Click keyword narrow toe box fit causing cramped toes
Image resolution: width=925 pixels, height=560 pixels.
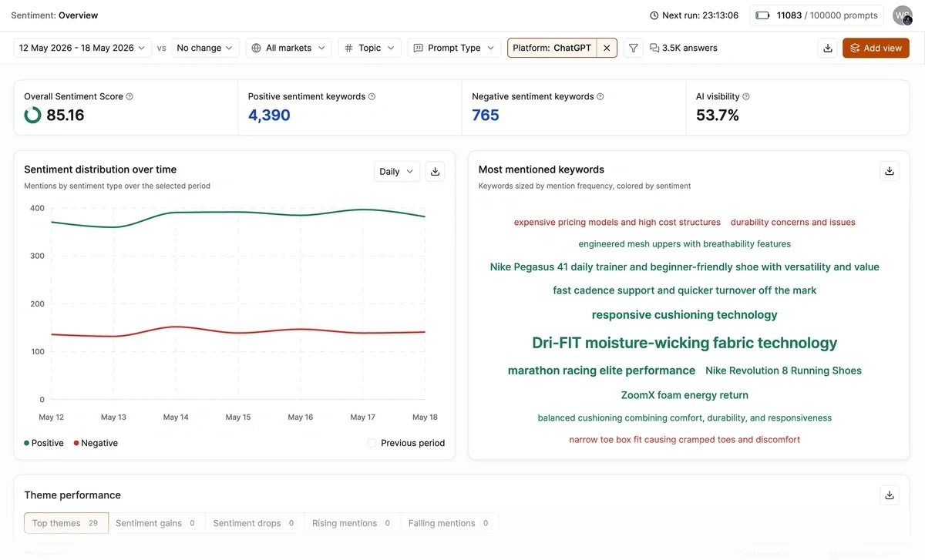684,440
